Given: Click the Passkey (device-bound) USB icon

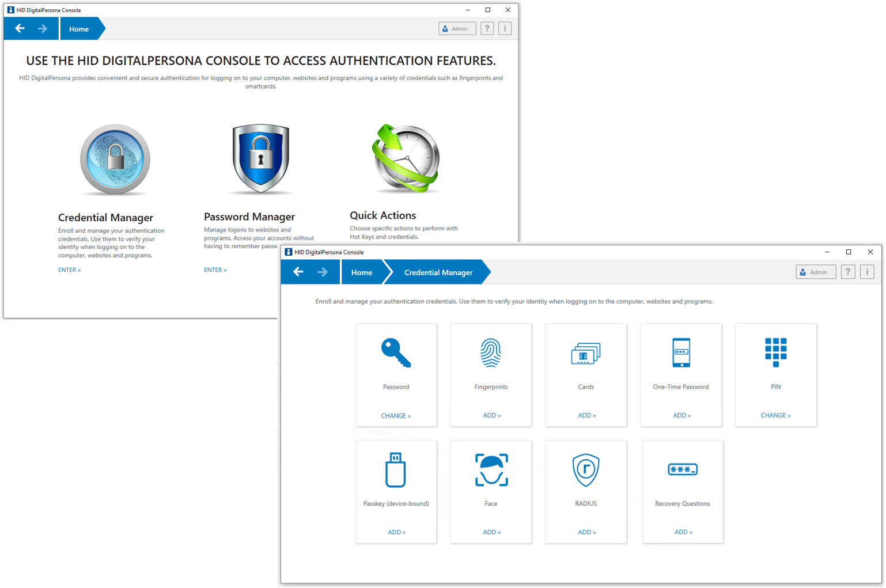Looking at the screenshot, I should point(396,470).
